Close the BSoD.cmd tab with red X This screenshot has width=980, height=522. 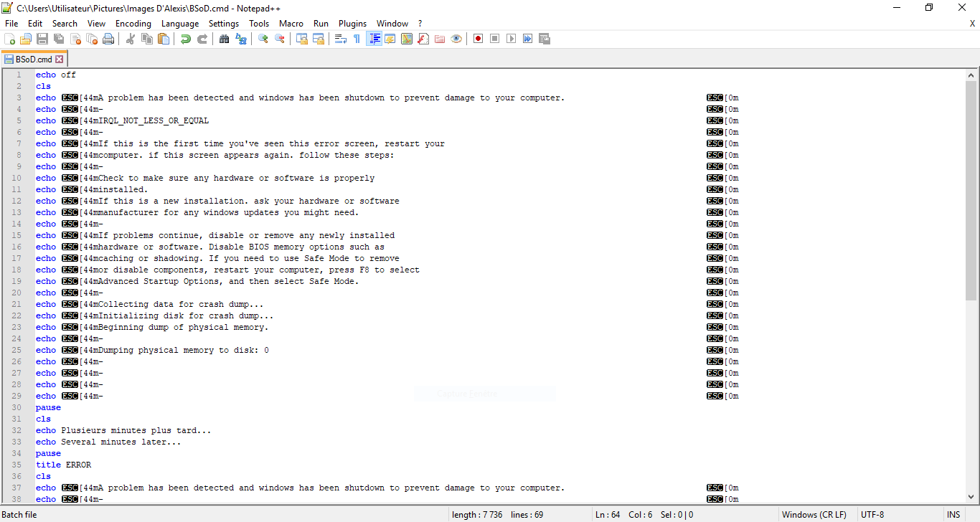click(x=60, y=60)
